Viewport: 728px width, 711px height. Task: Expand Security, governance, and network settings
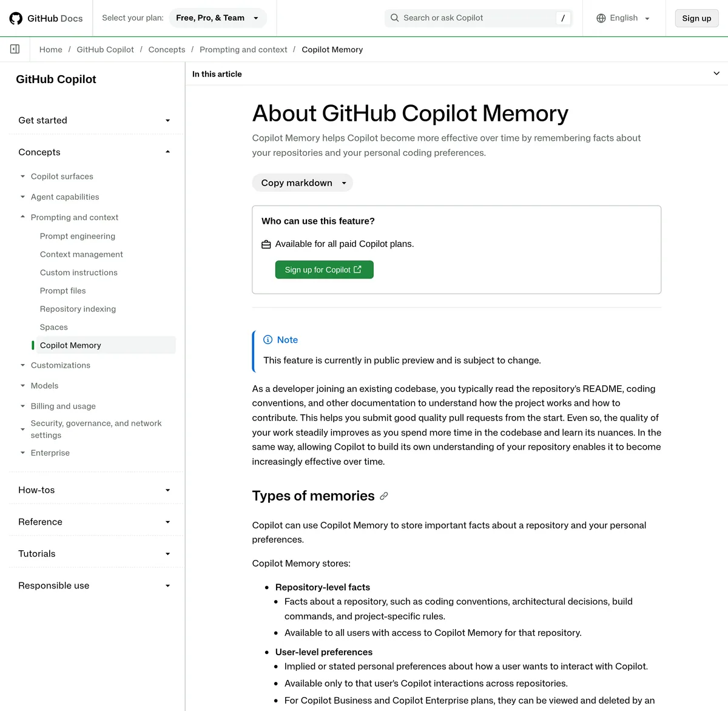22,430
